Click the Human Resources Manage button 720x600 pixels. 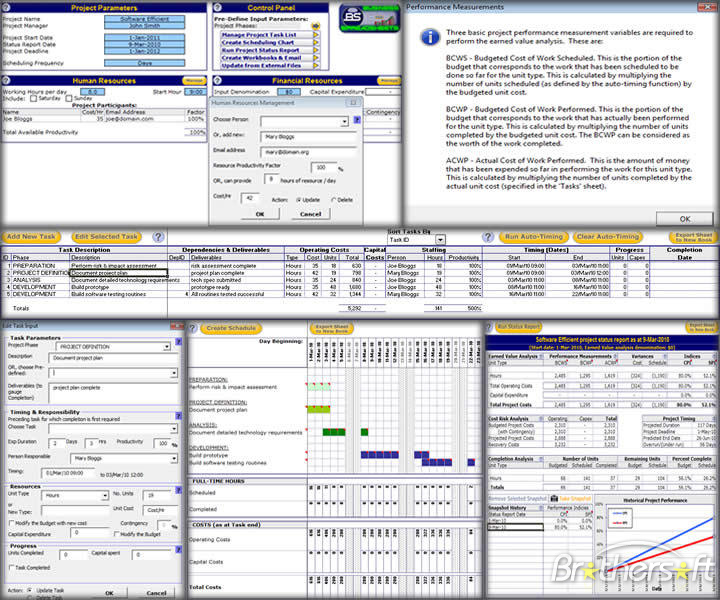tap(194, 81)
